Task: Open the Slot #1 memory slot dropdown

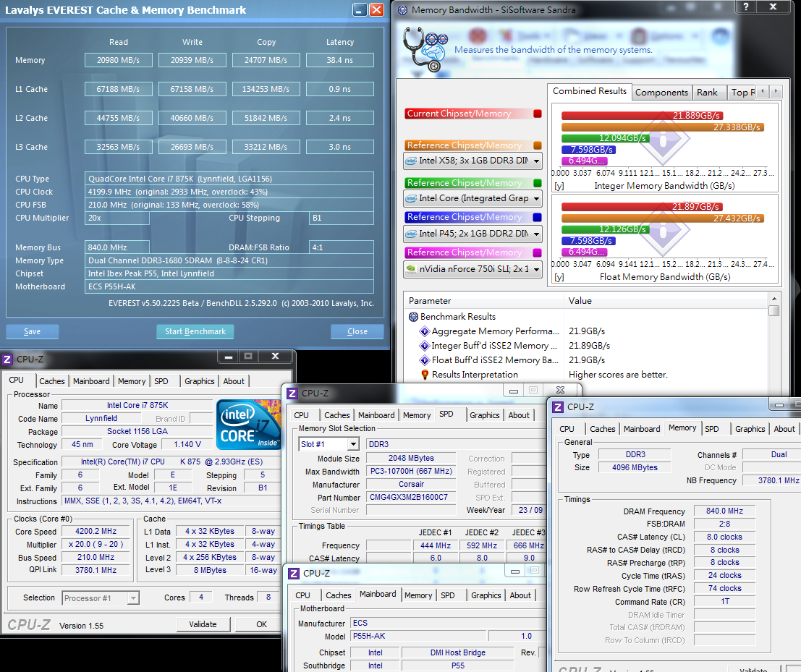Action: pos(354,444)
